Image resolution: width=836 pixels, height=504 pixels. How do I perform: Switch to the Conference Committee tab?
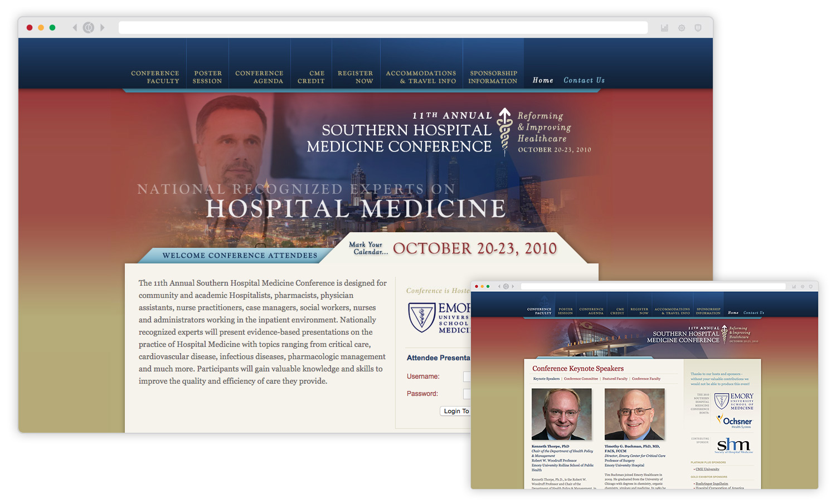click(x=581, y=379)
